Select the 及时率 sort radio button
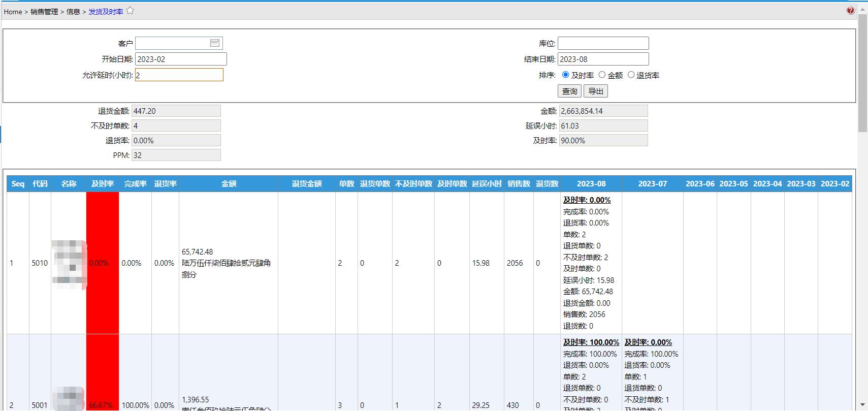The width and height of the screenshot is (868, 411). 566,75
